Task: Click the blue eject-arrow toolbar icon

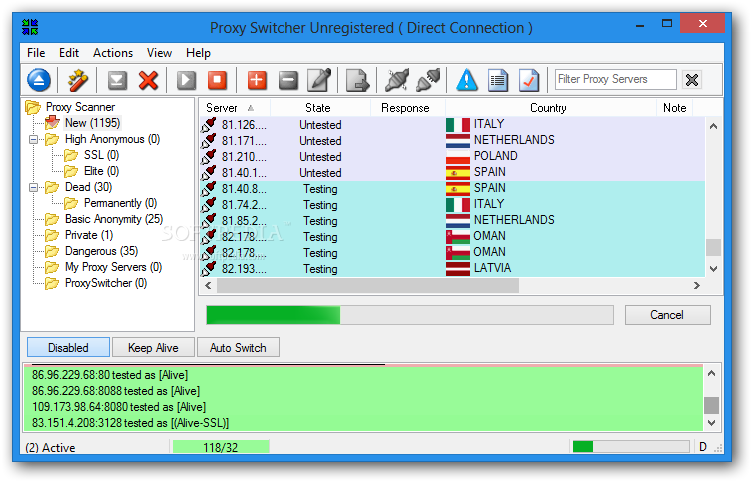Action: coord(39,80)
